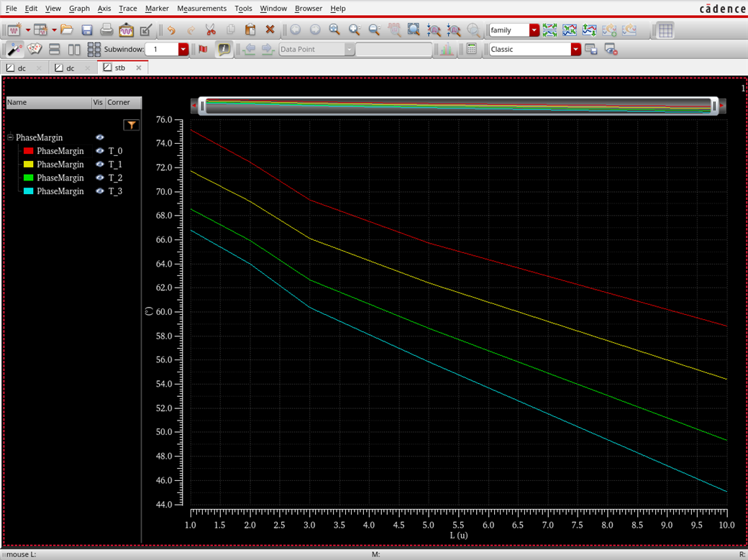Click the open folder icon

tap(67, 30)
